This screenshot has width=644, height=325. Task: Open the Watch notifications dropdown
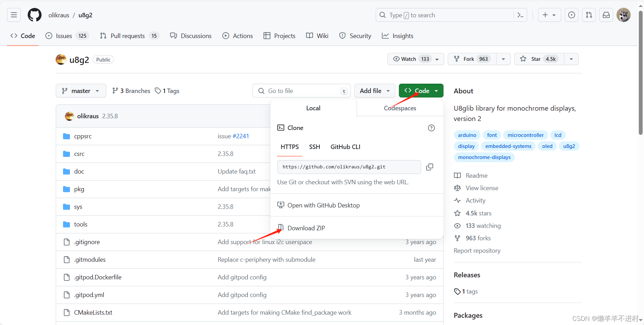pos(415,59)
